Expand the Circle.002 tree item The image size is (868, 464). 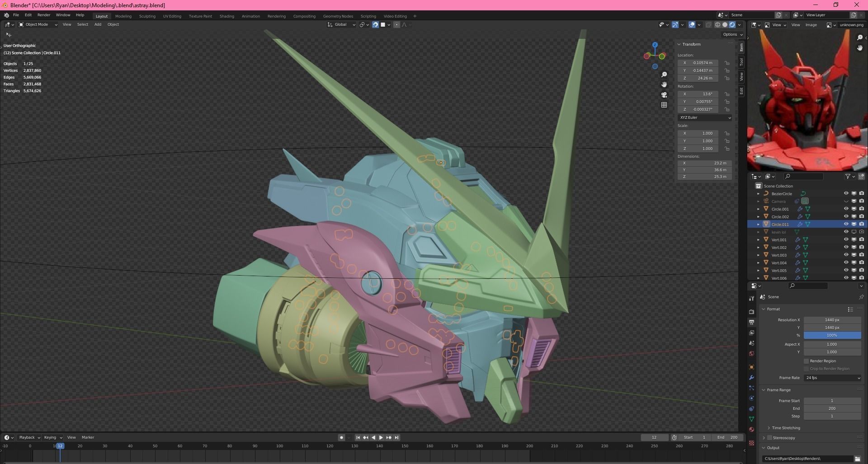(758, 216)
